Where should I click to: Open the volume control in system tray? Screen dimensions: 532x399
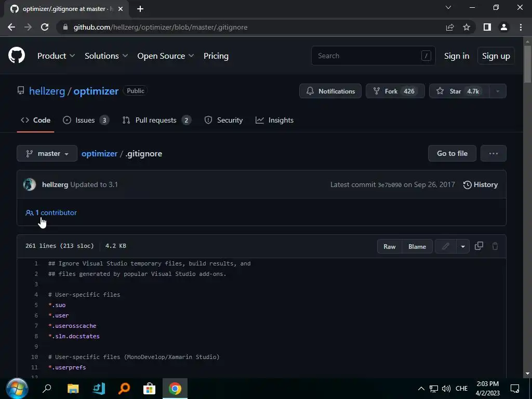pos(446,389)
